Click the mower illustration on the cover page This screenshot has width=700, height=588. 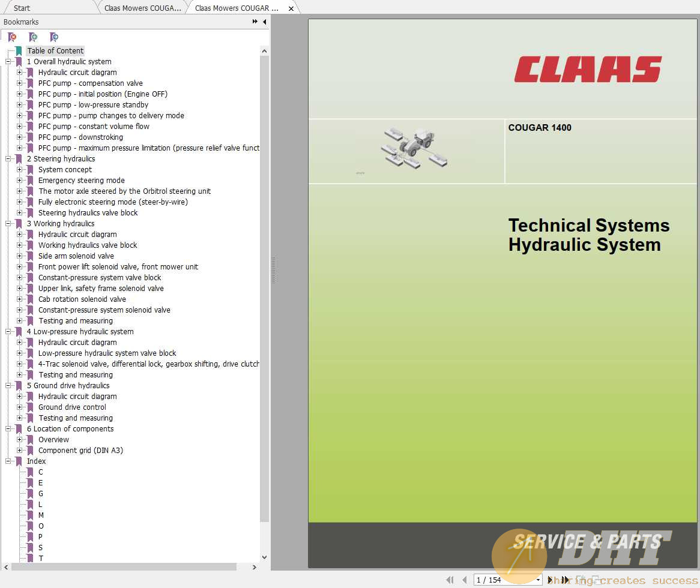point(414,149)
